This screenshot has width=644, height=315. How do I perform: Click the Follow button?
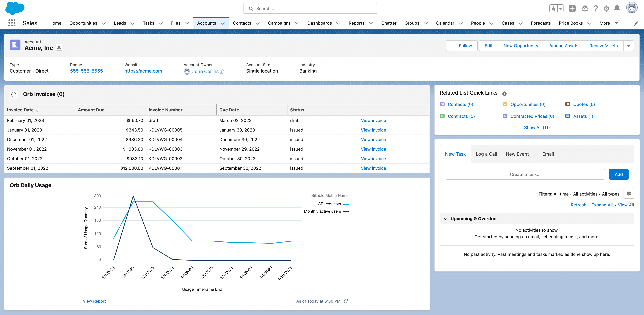click(462, 46)
